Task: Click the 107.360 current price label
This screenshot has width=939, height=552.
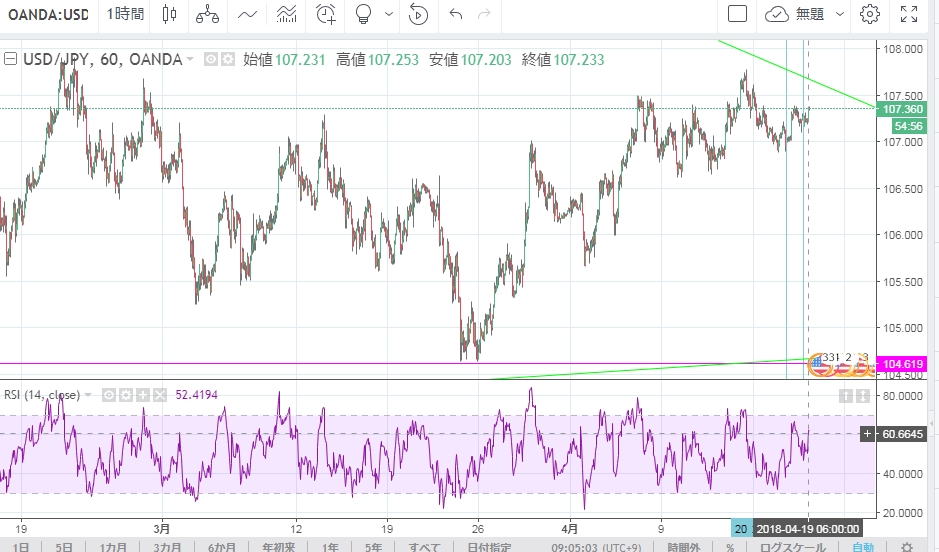Action: point(903,109)
